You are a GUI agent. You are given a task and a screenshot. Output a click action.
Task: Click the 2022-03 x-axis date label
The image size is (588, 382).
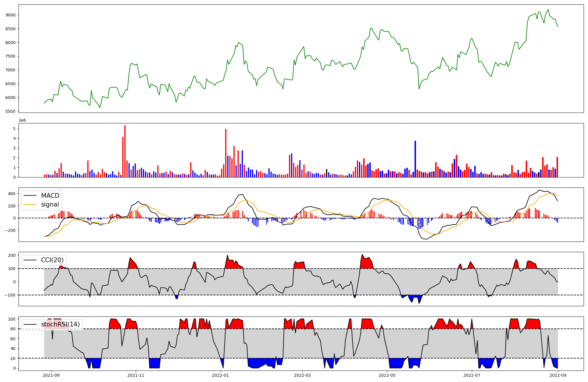pyautogui.click(x=302, y=375)
